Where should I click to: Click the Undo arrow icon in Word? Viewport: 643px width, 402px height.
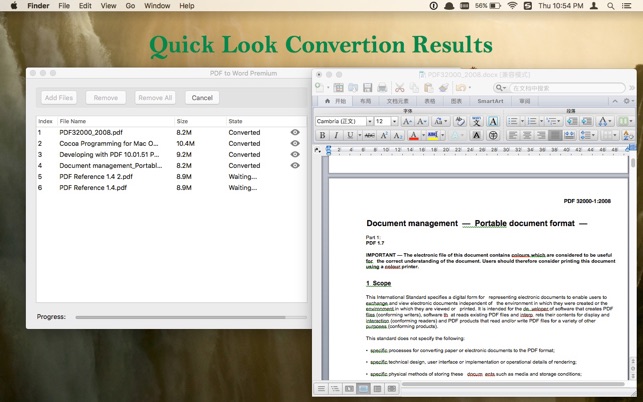(x=461, y=87)
